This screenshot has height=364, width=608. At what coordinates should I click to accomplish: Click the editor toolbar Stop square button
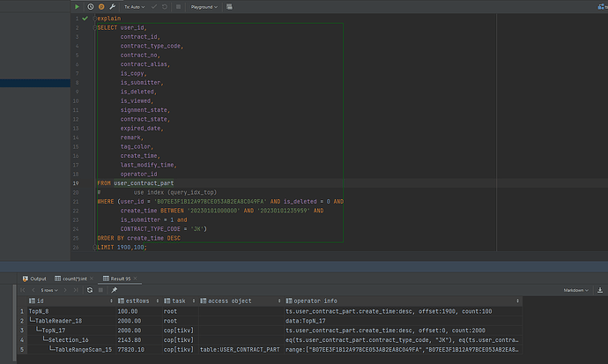pyautogui.click(x=178, y=6)
